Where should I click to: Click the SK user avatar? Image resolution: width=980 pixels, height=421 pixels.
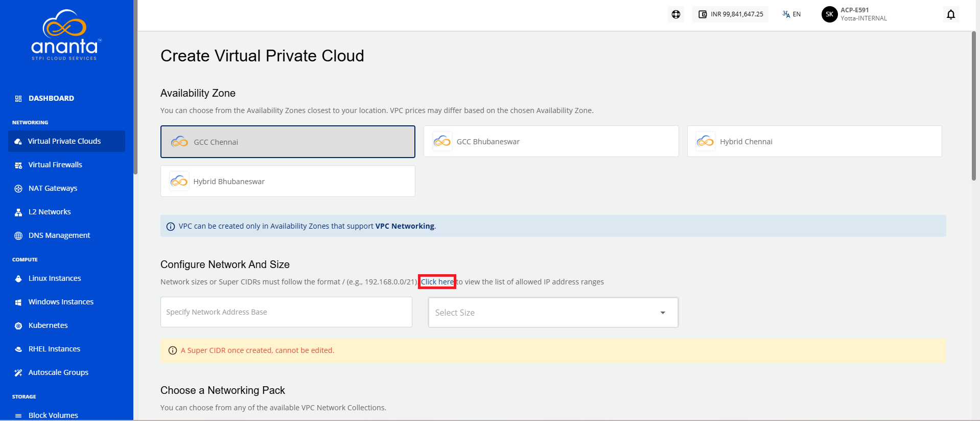click(829, 14)
